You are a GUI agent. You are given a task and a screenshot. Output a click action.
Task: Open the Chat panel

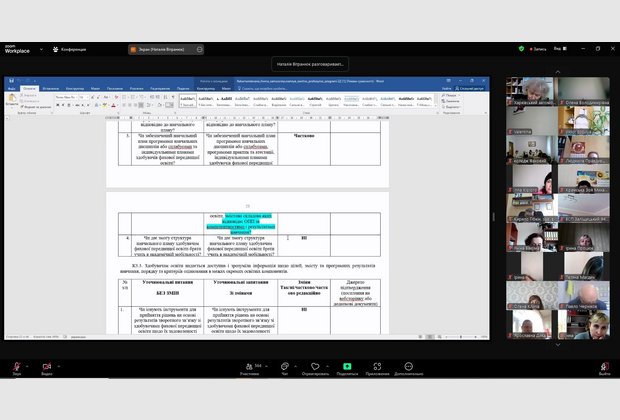(x=285, y=367)
